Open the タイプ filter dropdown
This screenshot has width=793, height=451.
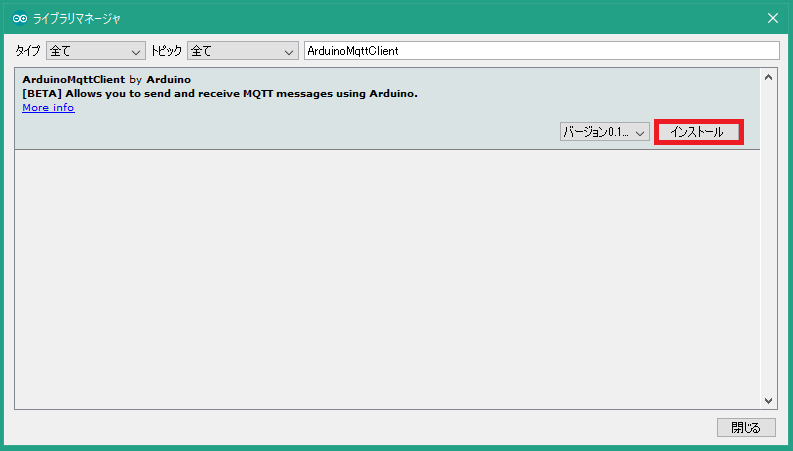96,50
